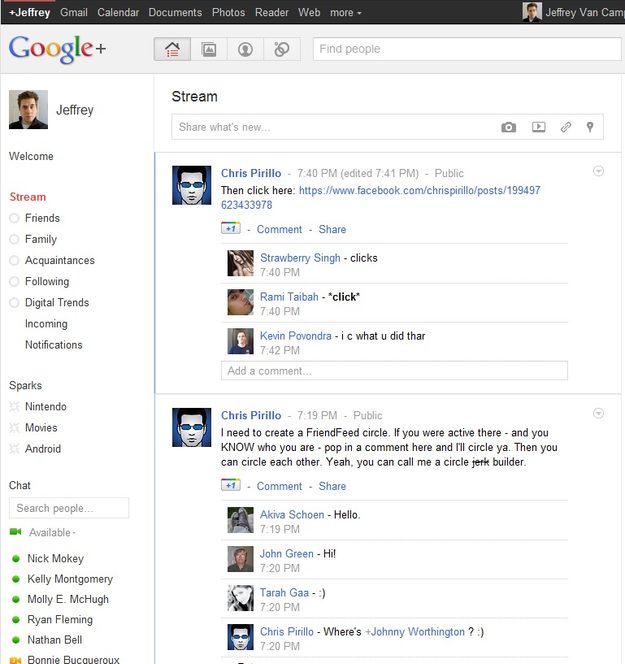Click Kevin Povondra's comment avatar
The image size is (625, 664).
(x=241, y=341)
